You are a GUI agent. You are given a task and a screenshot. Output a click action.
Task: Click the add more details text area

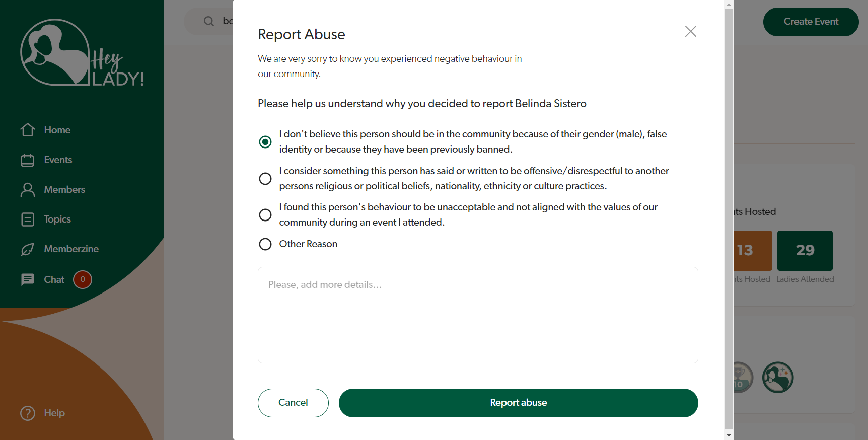(x=478, y=315)
